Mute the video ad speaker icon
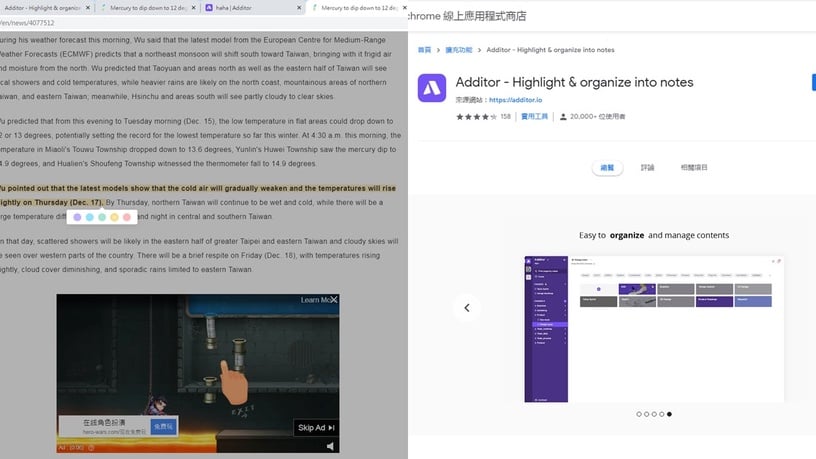816x459 pixels. [330, 447]
